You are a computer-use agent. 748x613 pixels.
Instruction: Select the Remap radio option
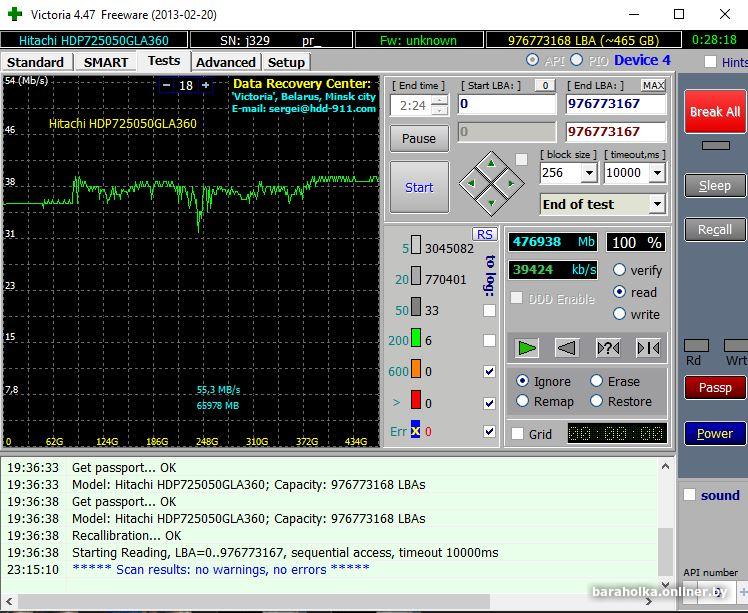point(522,401)
